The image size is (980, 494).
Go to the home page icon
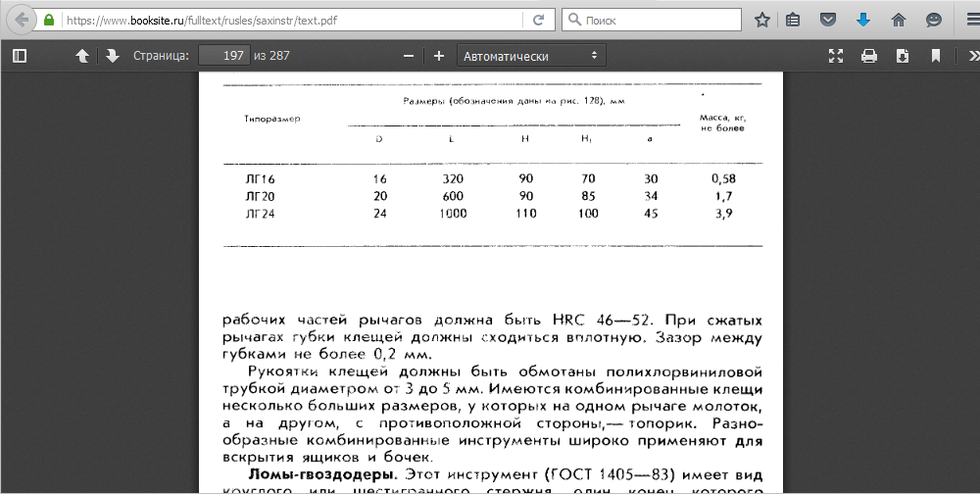tap(899, 20)
